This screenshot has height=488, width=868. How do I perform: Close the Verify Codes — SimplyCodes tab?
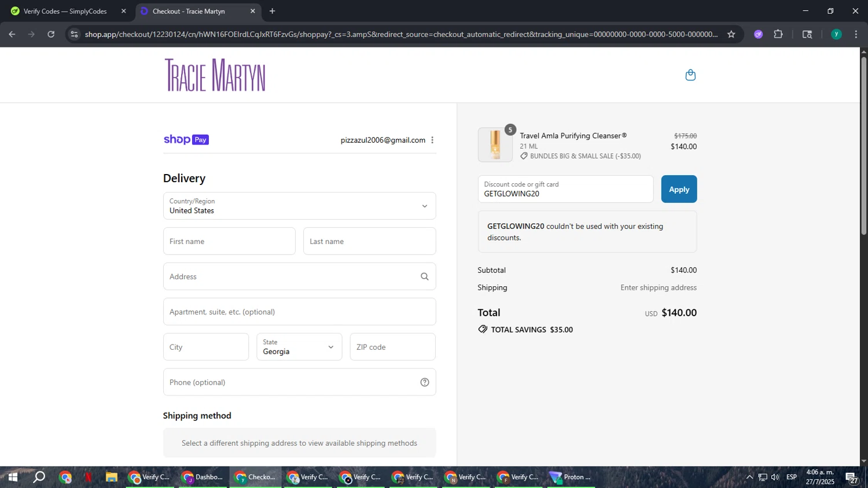pyautogui.click(x=123, y=11)
